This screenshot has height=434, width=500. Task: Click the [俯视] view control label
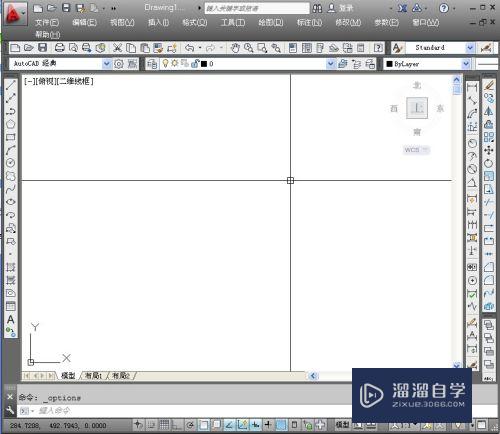(x=45, y=81)
